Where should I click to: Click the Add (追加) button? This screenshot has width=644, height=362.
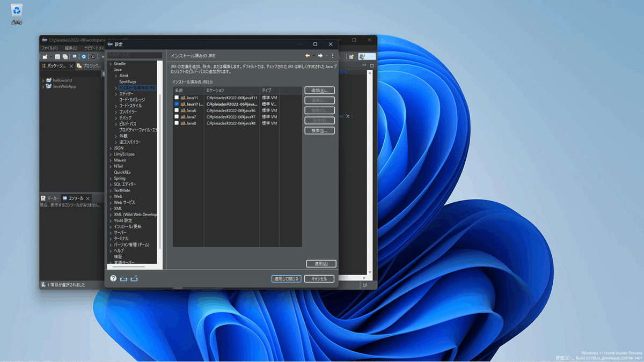click(x=319, y=90)
